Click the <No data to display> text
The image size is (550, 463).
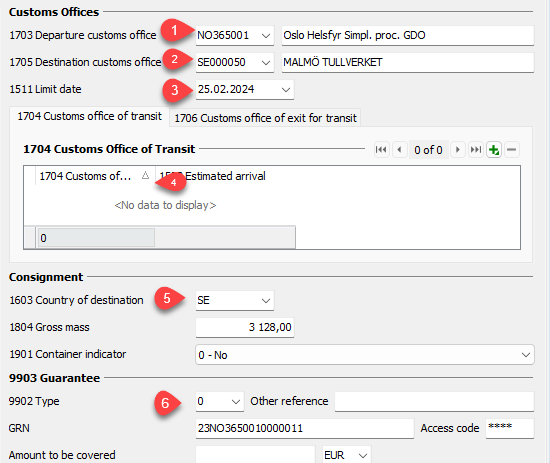(165, 205)
